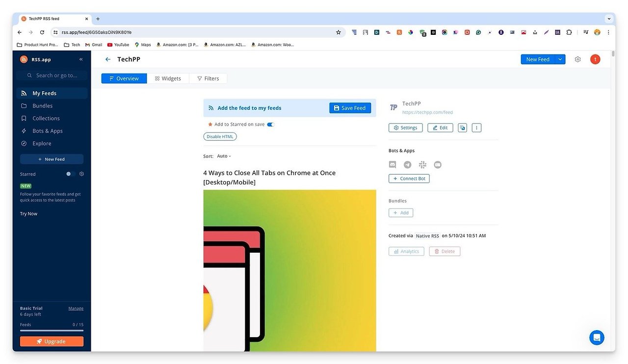Click the Telegram bot icon
628x364 pixels.
coord(408,165)
